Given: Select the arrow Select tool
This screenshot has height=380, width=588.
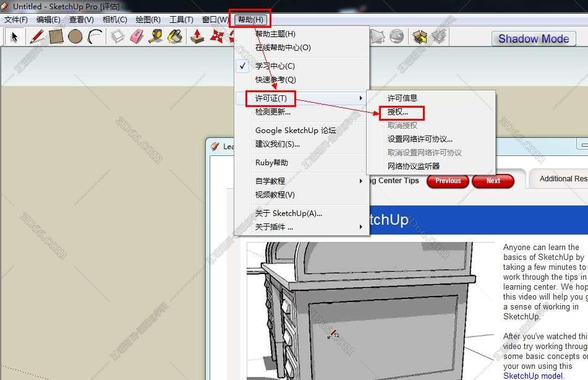Looking at the screenshot, I should click(14, 37).
